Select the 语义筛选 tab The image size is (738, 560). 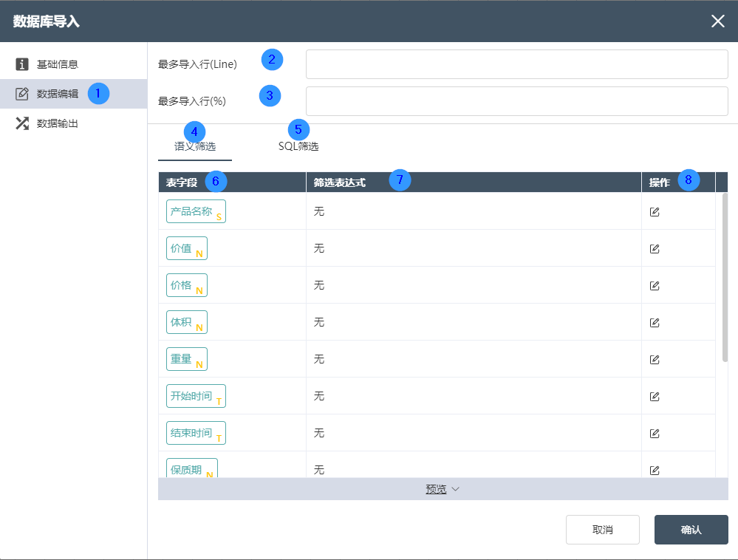(x=195, y=146)
